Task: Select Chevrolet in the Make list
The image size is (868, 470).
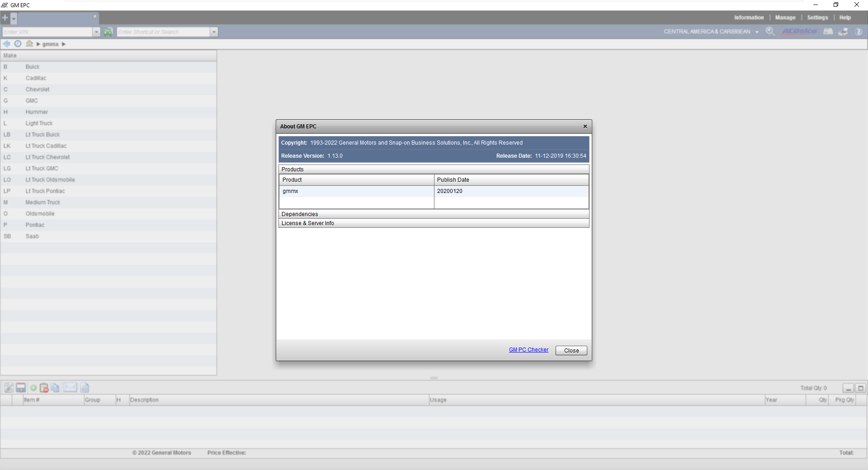Action: point(108,89)
